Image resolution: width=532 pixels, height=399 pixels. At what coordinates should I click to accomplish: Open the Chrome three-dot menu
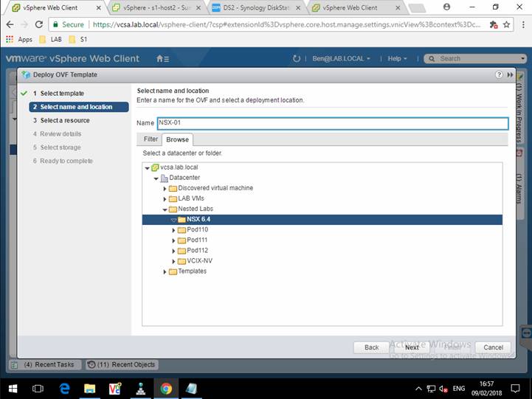point(523,24)
